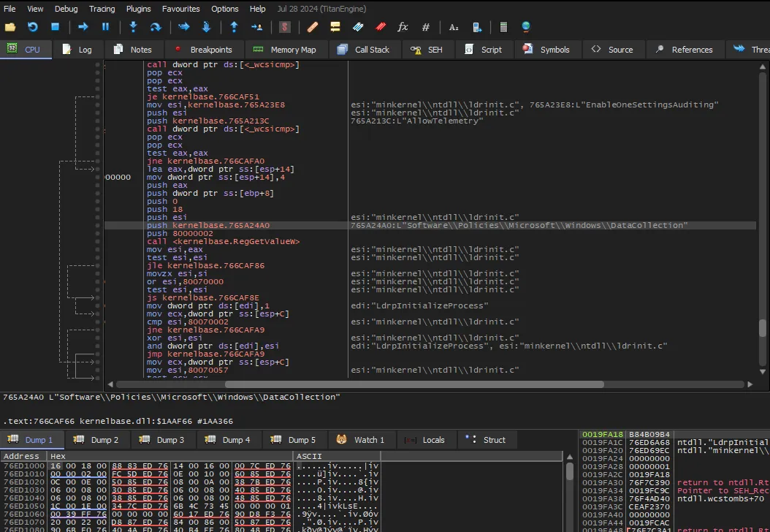Switch to the SEH tab

click(427, 50)
